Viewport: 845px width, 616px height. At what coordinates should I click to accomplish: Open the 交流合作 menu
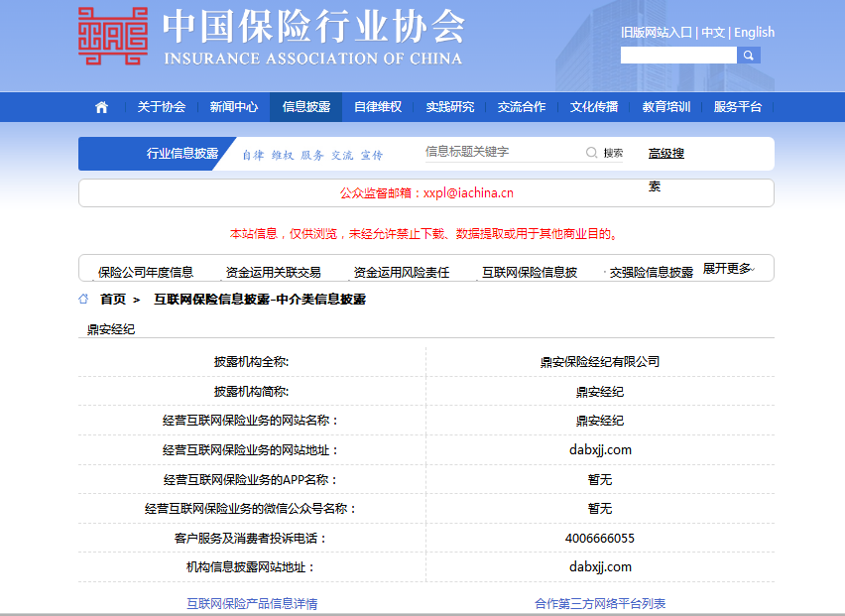(522, 107)
